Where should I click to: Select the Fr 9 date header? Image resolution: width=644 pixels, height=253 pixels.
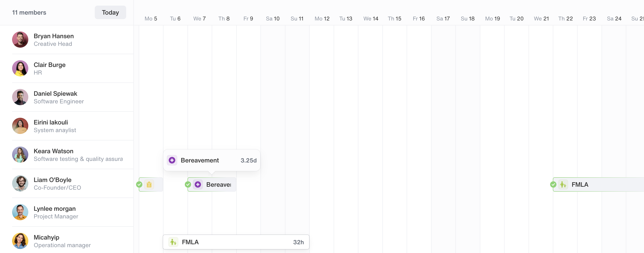(248, 18)
